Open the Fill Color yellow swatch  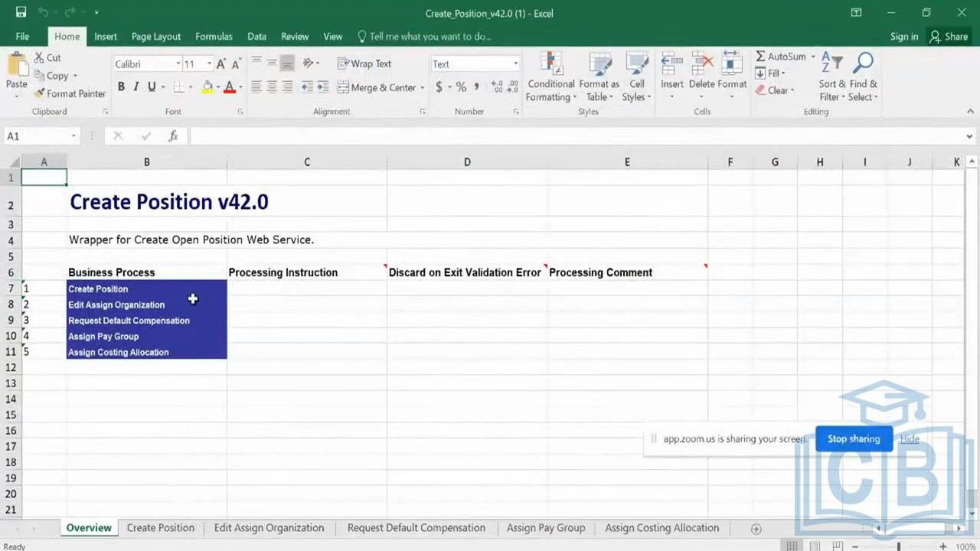pos(207,87)
